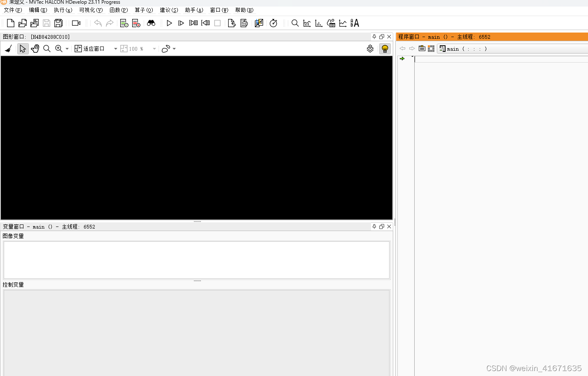Float the graphics window panel
588x376 pixels.
(x=382, y=37)
